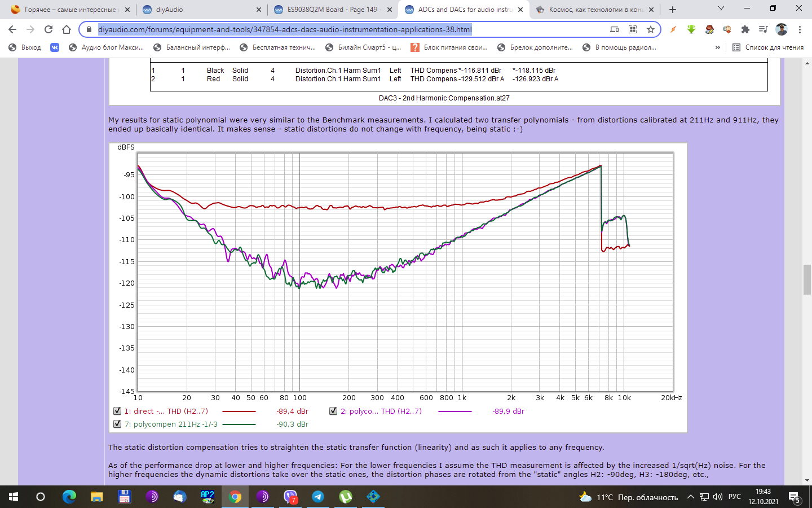Uncheck the '1: direct THD (H2..7)' trace
Image resolution: width=812 pixels, height=508 pixels.
tap(117, 411)
